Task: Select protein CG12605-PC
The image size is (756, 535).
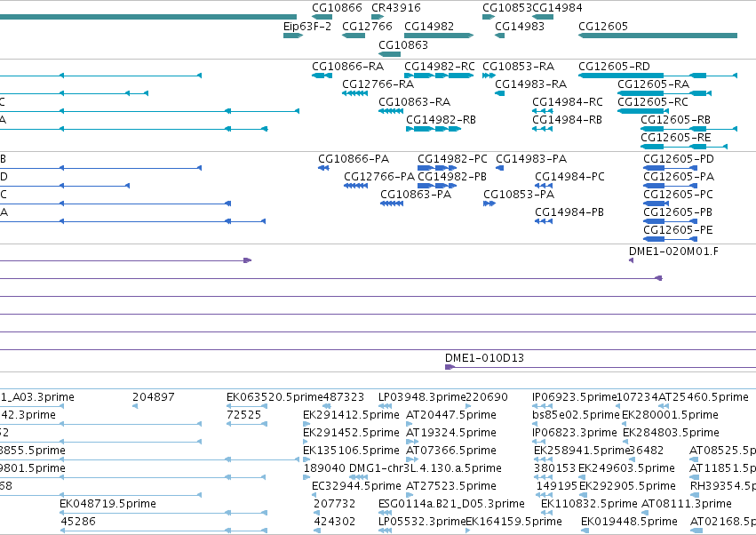Action: [678, 195]
